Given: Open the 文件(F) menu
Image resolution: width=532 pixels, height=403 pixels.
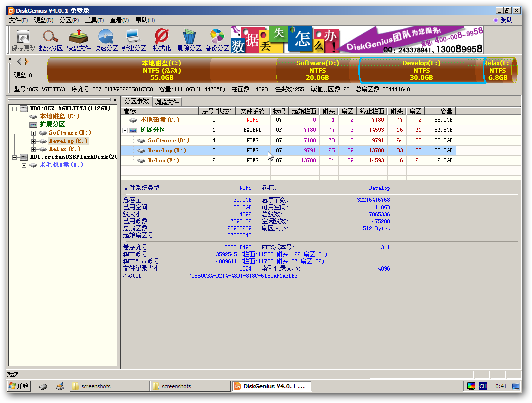Looking at the screenshot, I should pyautogui.click(x=18, y=20).
